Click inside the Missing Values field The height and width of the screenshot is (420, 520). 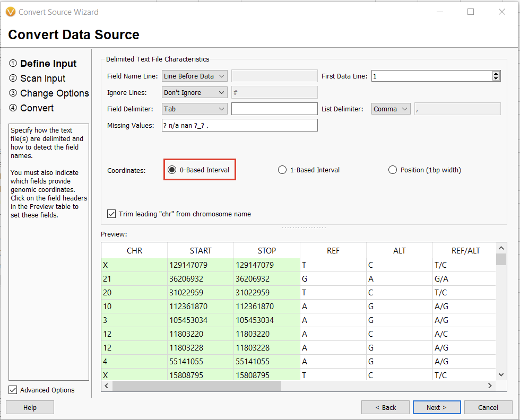pyautogui.click(x=239, y=125)
